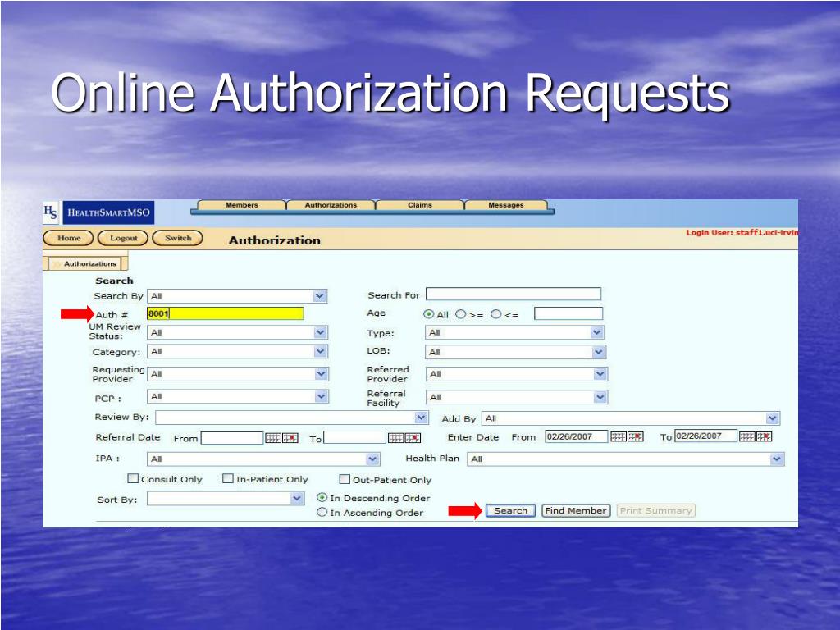Open the Messages tab
The width and height of the screenshot is (840, 630).
coord(505,205)
